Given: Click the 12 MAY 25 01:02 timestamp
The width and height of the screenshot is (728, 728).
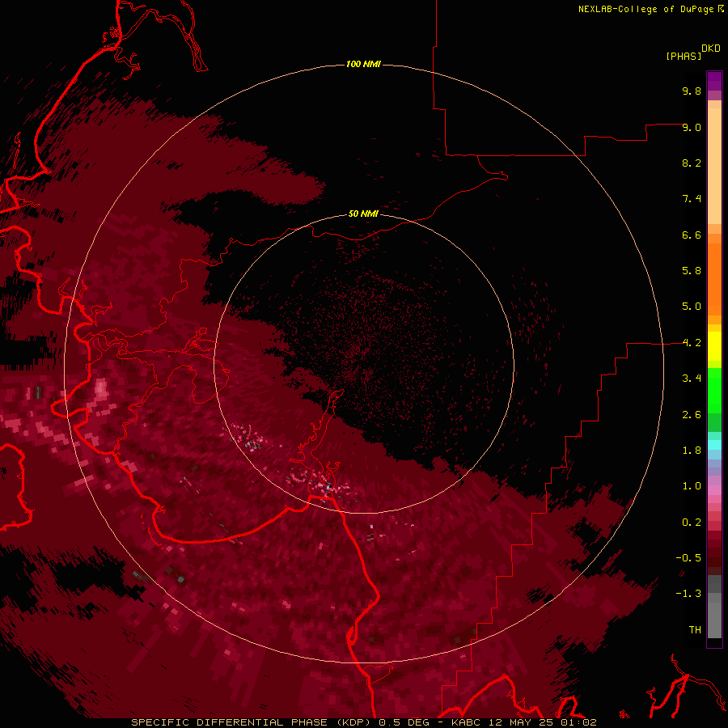Looking at the screenshot, I should 543,722.
